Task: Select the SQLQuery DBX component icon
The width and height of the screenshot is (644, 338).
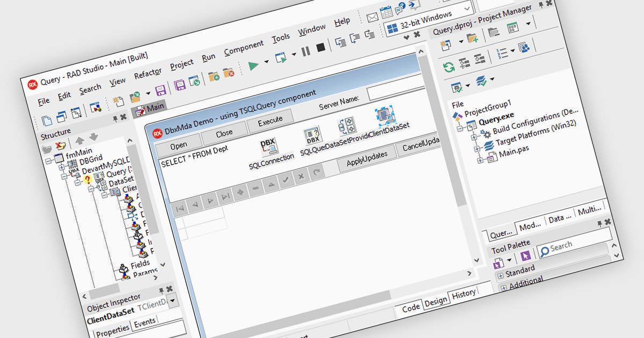Action: tap(312, 136)
